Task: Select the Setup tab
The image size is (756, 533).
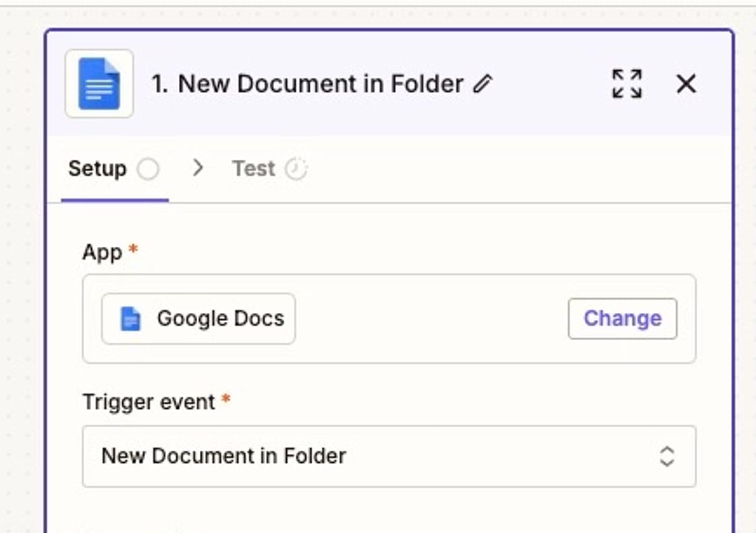Action: pyautogui.click(x=98, y=169)
